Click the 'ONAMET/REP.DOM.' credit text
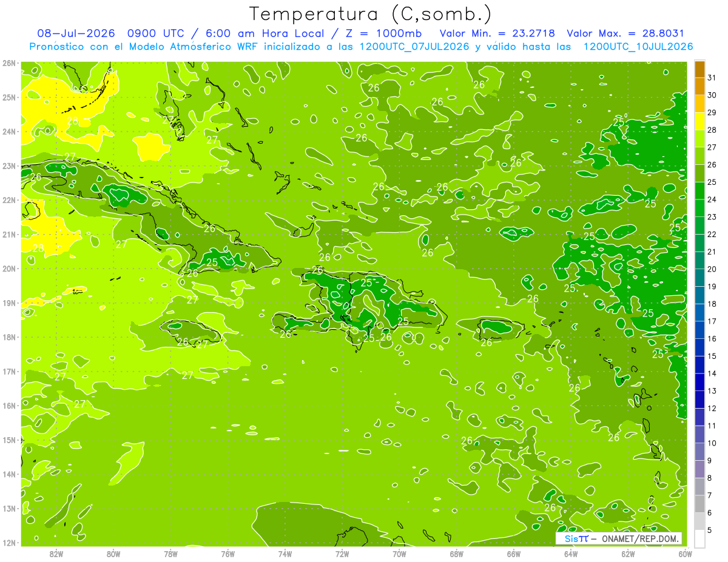This screenshot has width=728, height=562. [641, 538]
